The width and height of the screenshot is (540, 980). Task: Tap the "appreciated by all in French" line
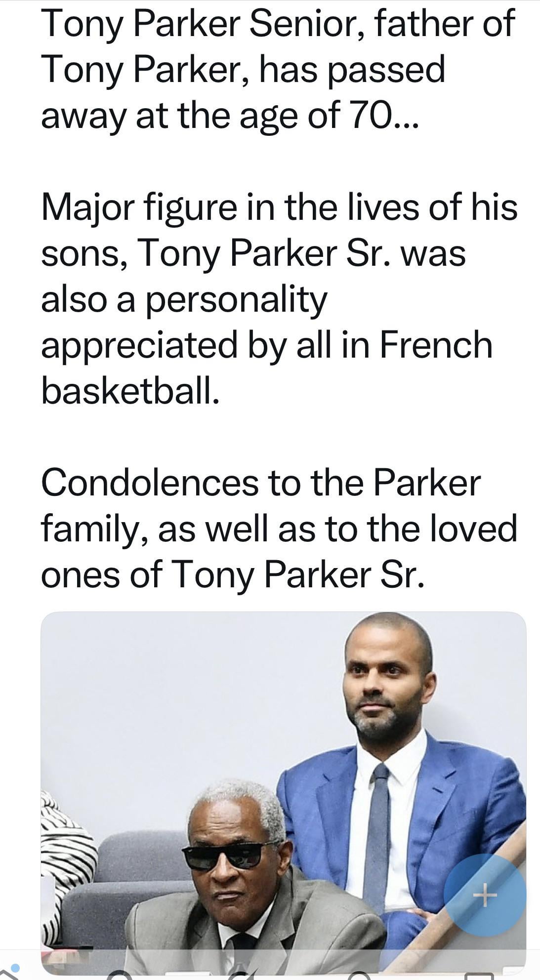tap(266, 345)
